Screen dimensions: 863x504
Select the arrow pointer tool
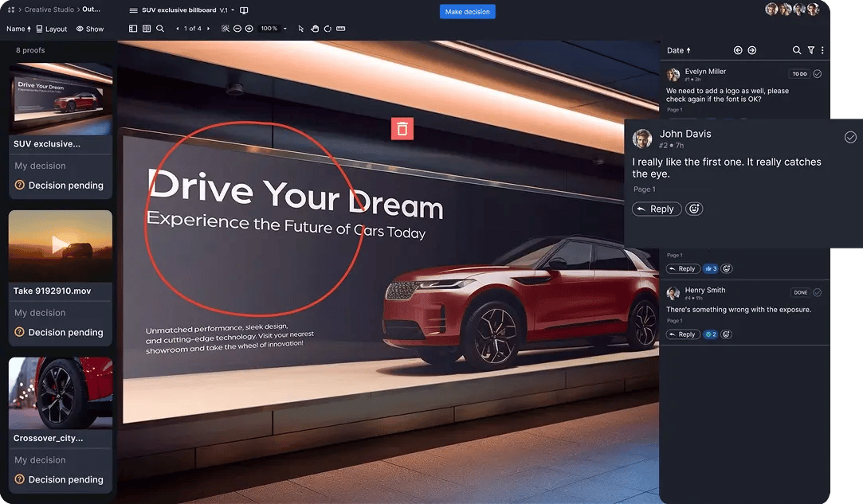(300, 28)
